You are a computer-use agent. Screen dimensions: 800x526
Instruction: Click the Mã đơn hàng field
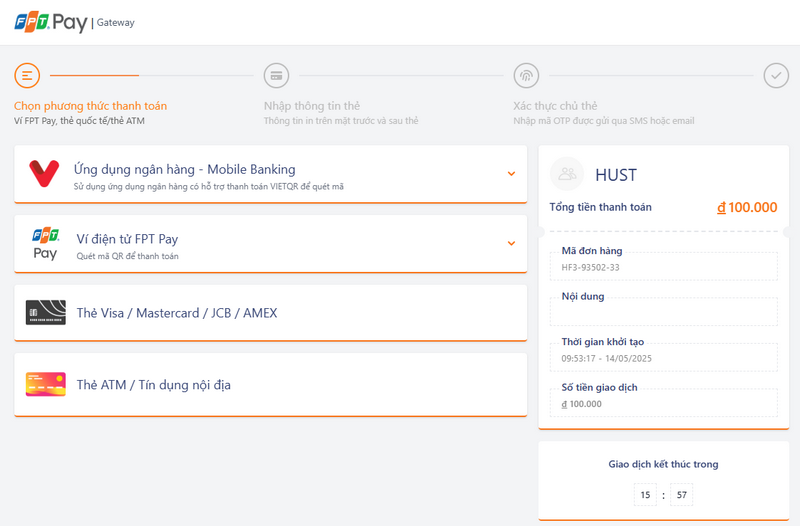(x=663, y=267)
